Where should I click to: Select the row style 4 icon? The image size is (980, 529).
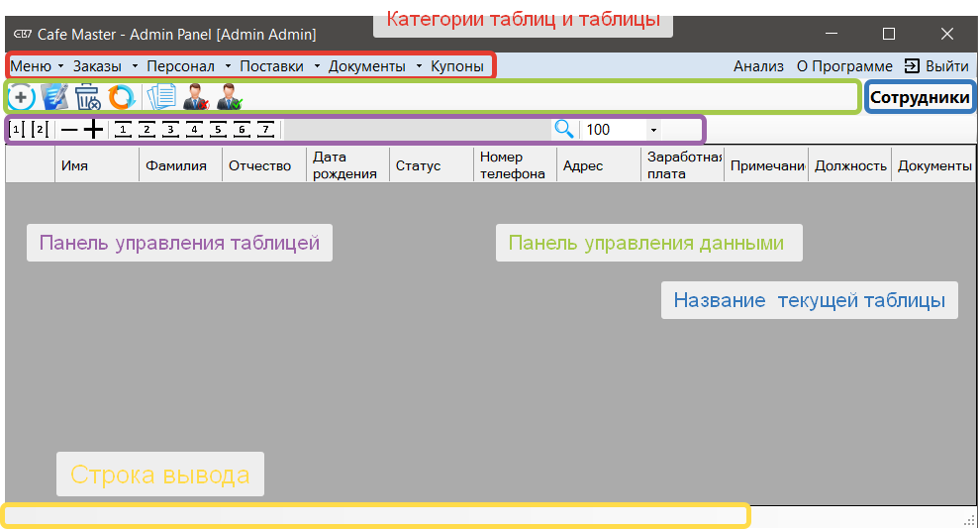(x=194, y=130)
